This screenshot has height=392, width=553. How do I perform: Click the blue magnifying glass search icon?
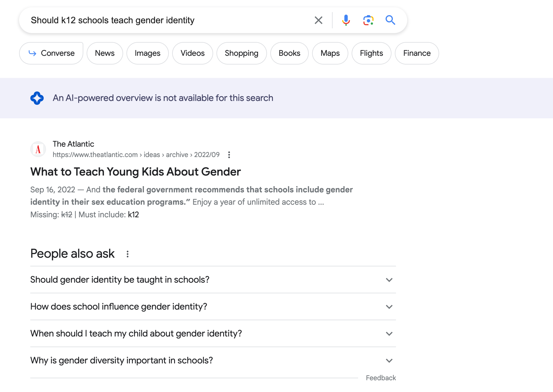click(x=390, y=20)
